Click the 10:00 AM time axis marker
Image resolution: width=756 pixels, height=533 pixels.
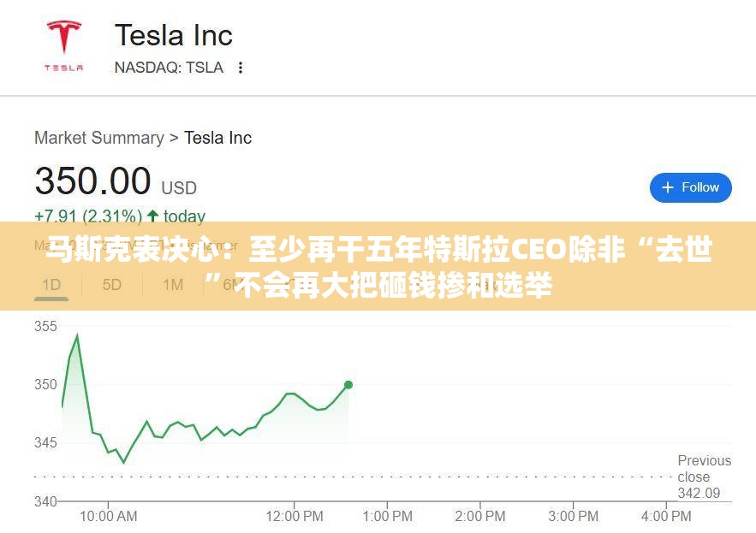108,516
